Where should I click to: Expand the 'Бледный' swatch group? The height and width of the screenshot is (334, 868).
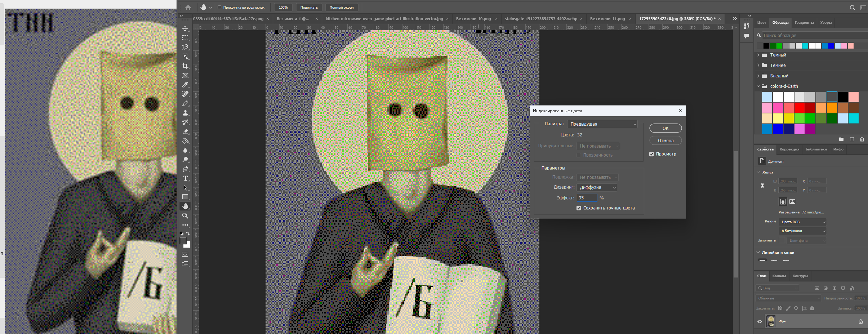point(758,76)
